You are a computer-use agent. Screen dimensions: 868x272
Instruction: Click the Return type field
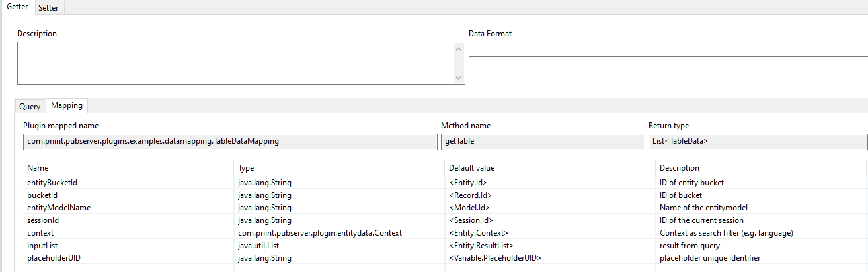pos(756,142)
